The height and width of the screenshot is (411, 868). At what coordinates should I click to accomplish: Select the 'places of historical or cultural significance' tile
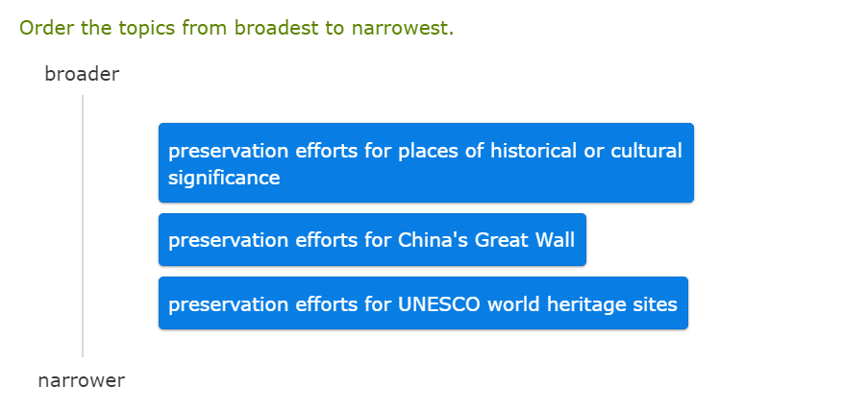426,163
